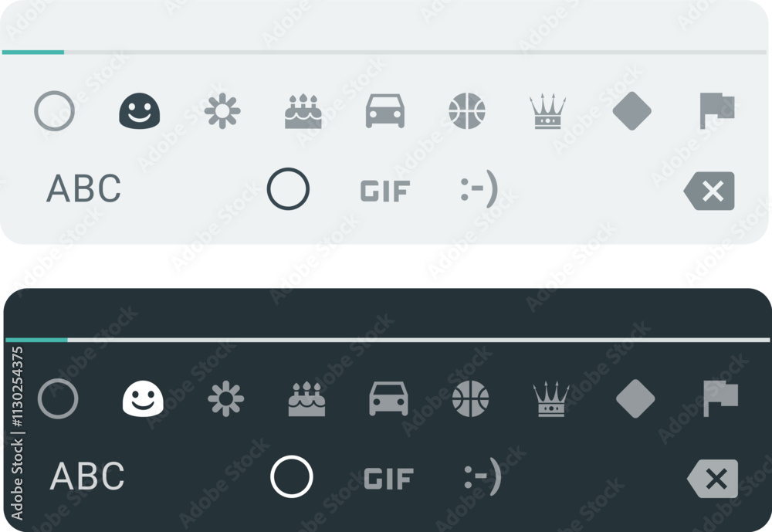Open the GIF tab in light keyboard
This screenshot has height=532, width=772.
coord(385,191)
